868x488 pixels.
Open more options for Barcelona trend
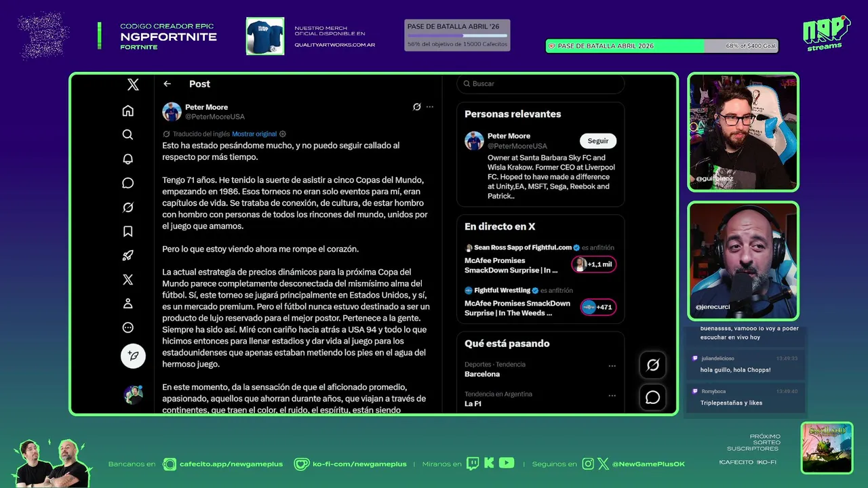tap(612, 366)
